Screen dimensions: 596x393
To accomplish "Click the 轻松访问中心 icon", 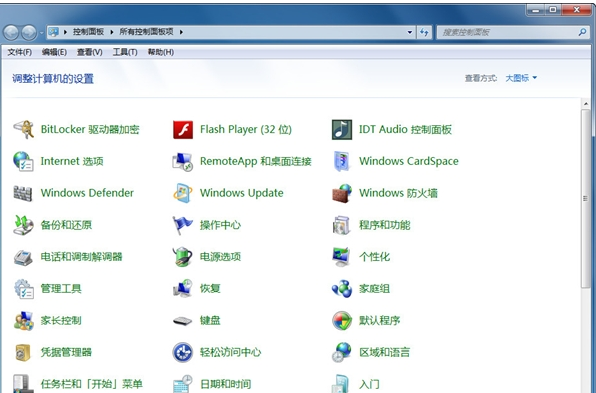I will pos(183,352).
